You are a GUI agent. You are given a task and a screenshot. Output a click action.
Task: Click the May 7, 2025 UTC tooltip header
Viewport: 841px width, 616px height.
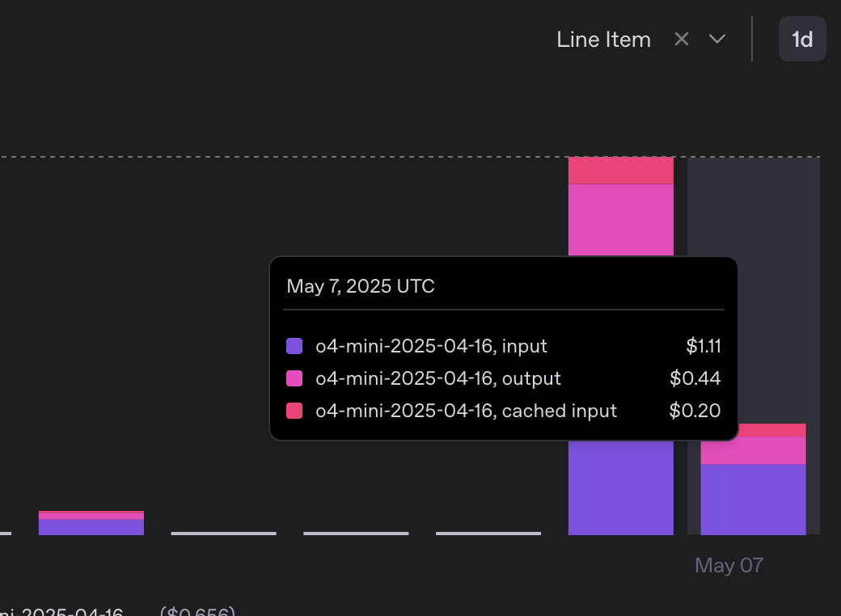(x=360, y=286)
